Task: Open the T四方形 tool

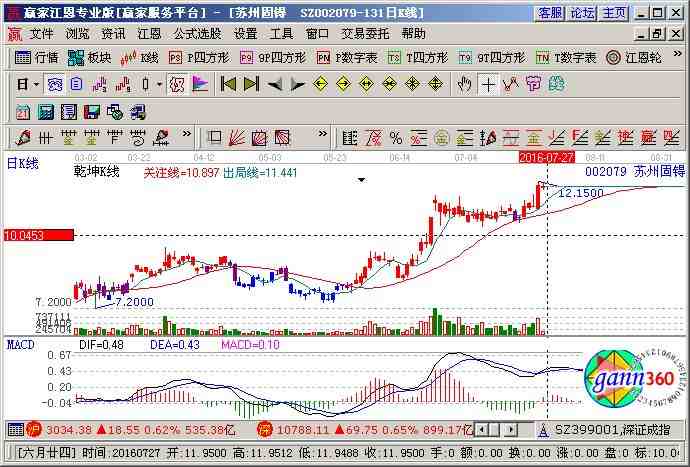Action: coord(418,58)
